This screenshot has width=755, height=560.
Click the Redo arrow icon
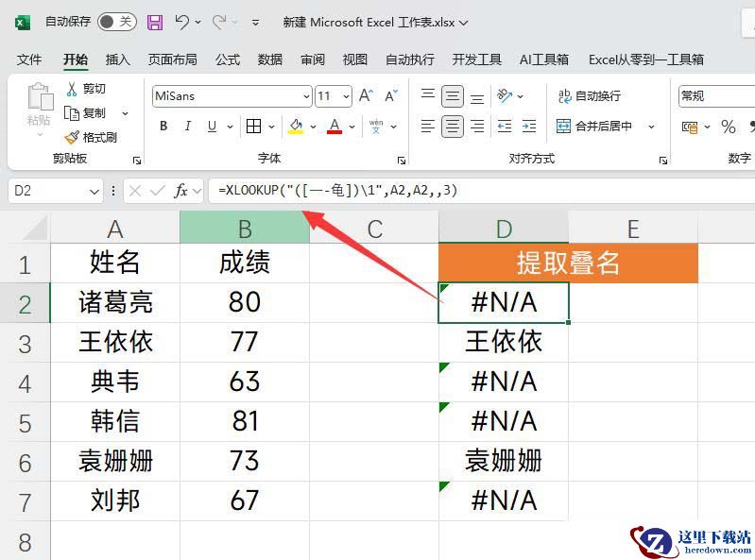[x=219, y=22]
